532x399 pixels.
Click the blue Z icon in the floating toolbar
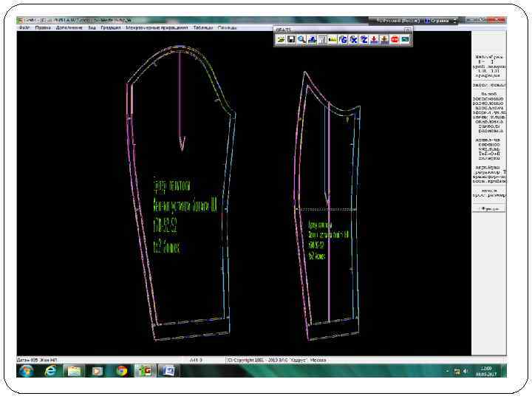pyautogui.click(x=364, y=40)
